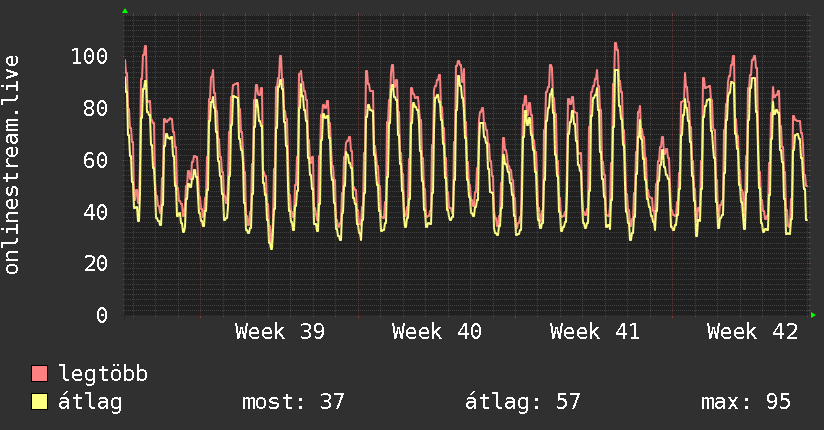Click the 'max: 95' statistic
The image size is (824, 430).
(x=746, y=402)
